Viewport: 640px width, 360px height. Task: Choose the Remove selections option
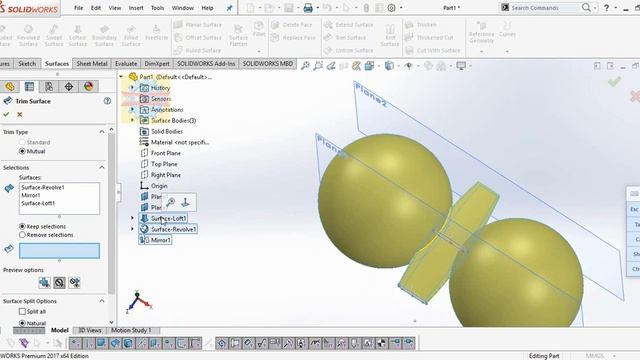pyautogui.click(x=22, y=235)
